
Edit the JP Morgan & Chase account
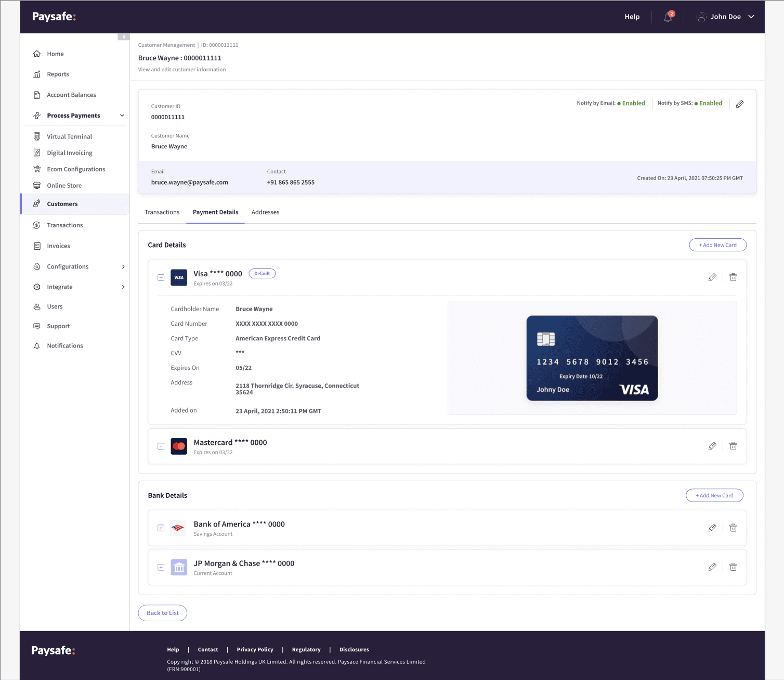point(712,567)
